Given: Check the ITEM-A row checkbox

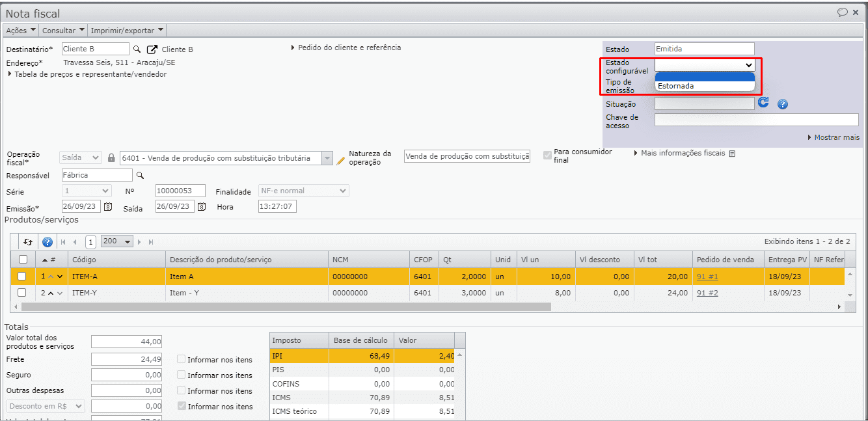Looking at the screenshot, I should pyautogui.click(x=22, y=277).
